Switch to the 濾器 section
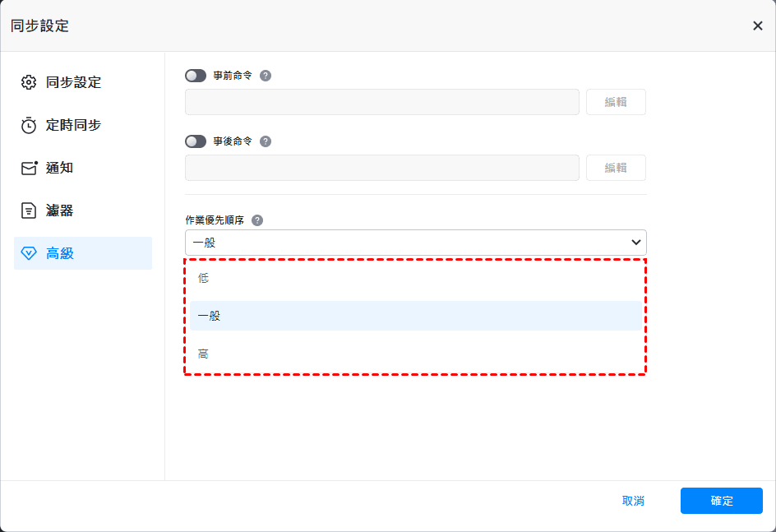Viewport: 776px width, 532px height. pyautogui.click(x=83, y=210)
